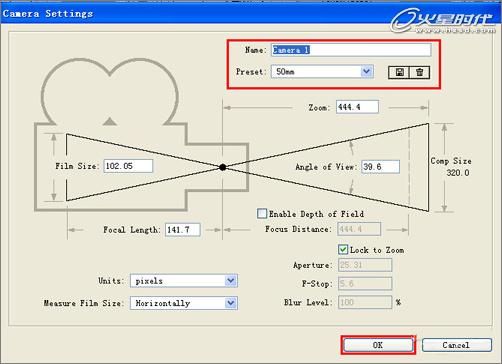Viewport: 502px width, 364px height.
Task: Open Measure Film Size Horizontally dropdown
Action: point(184,303)
